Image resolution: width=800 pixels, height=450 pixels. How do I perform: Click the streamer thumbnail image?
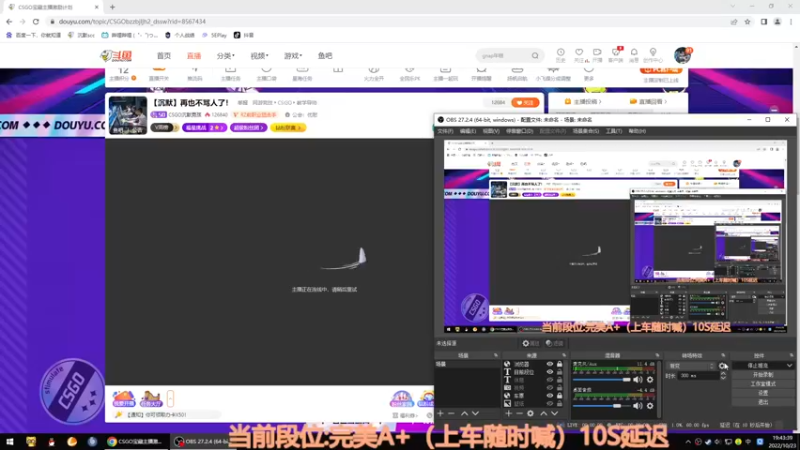[x=128, y=115]
